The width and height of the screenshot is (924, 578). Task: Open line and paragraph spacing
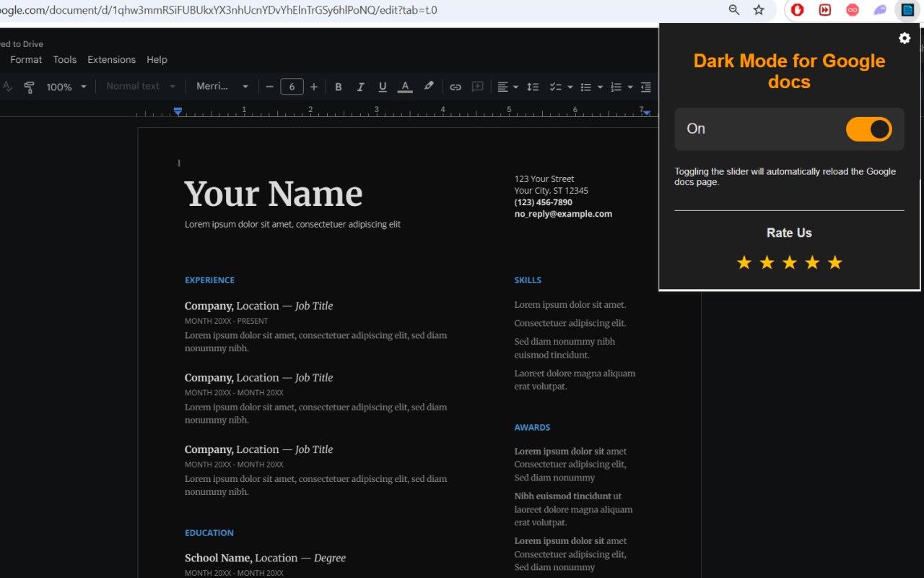533,87
